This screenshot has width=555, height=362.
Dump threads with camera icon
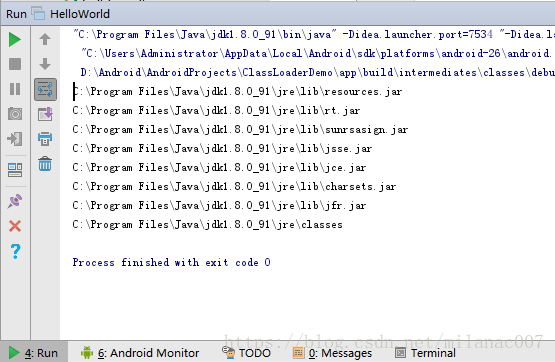click(15, 114)
